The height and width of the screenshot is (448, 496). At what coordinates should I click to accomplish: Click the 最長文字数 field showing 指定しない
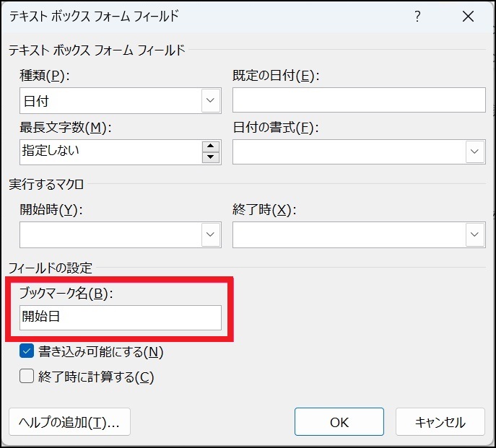111,152
